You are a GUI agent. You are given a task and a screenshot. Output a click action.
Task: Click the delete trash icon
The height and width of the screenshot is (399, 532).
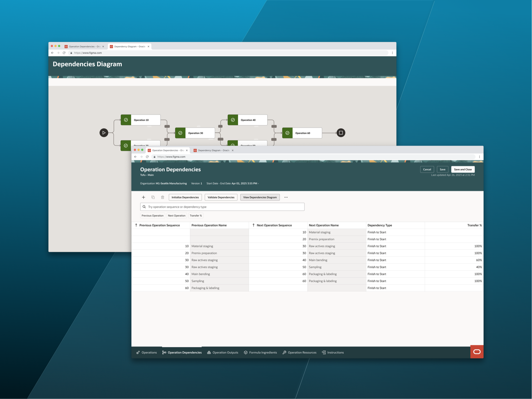163,197
